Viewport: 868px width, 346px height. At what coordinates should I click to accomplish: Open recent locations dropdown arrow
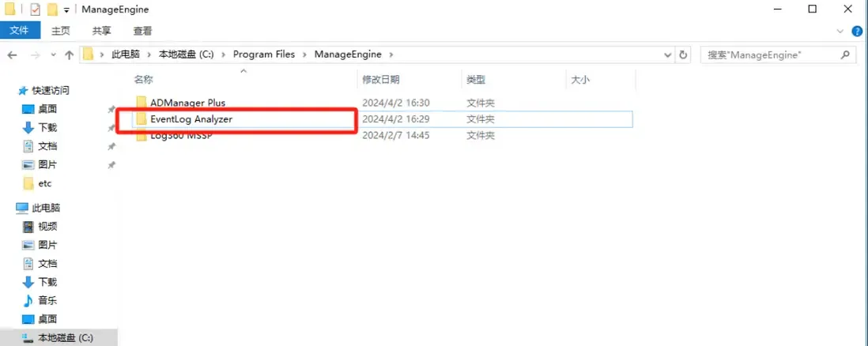(53, 55)
